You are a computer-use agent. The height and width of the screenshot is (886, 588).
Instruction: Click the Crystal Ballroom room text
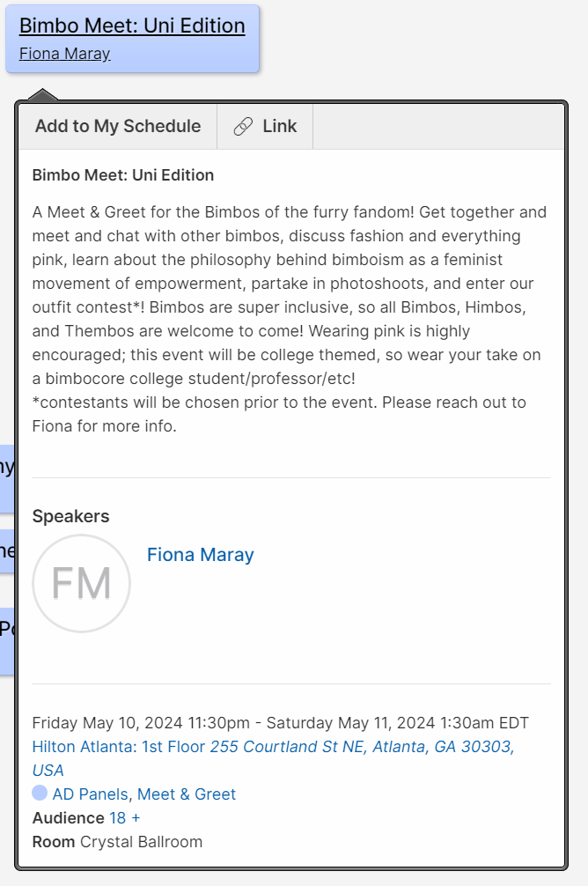click(x=141, y=842)
